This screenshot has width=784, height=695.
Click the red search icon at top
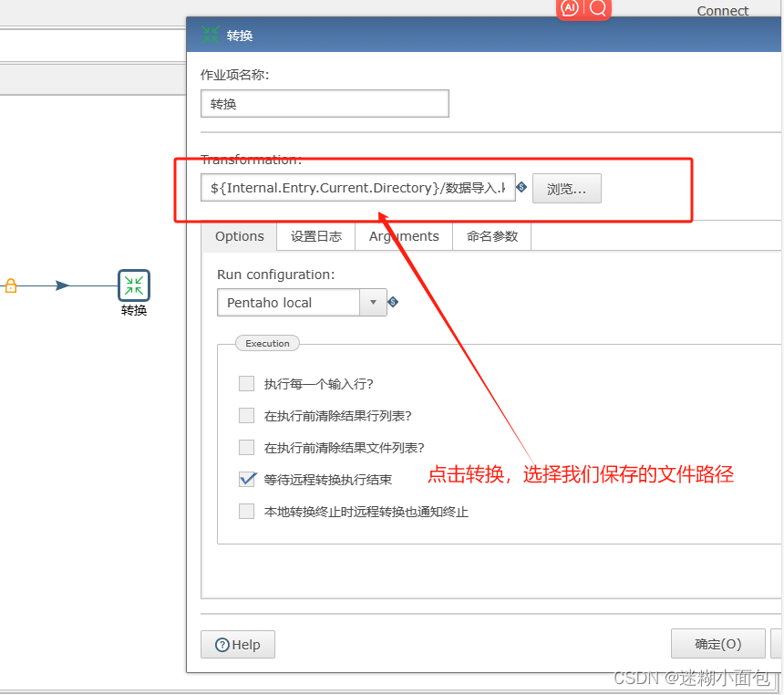(597, 8)
